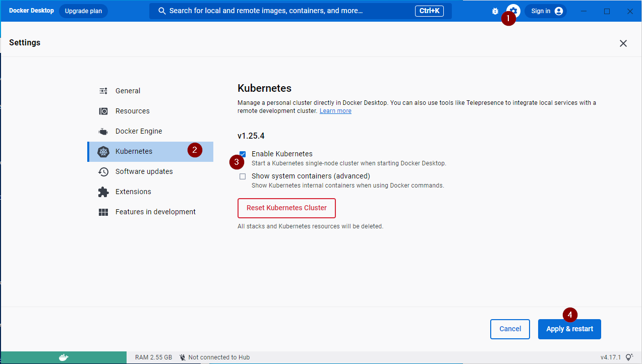This screenshot has width=642, height=364.
Task: Open the Learn more link about Kubernetes
Action: coord(335,110)
